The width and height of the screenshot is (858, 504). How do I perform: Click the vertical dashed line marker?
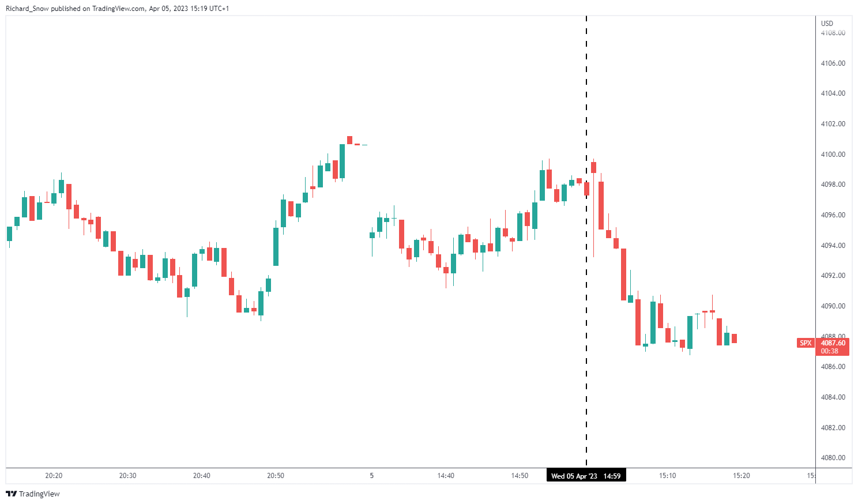586,241
